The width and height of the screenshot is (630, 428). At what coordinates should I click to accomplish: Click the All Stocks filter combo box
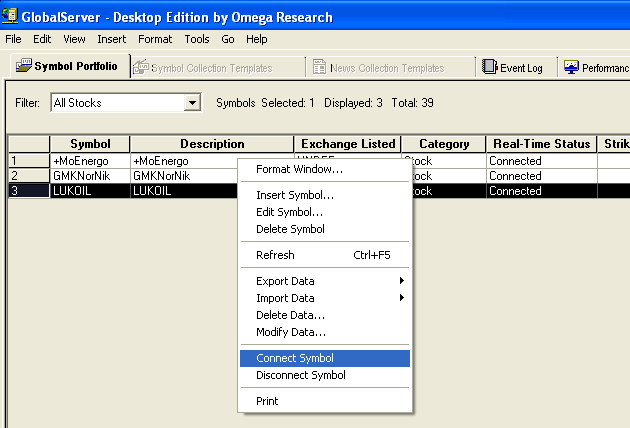pyautogui.click(x=126, y=103)
